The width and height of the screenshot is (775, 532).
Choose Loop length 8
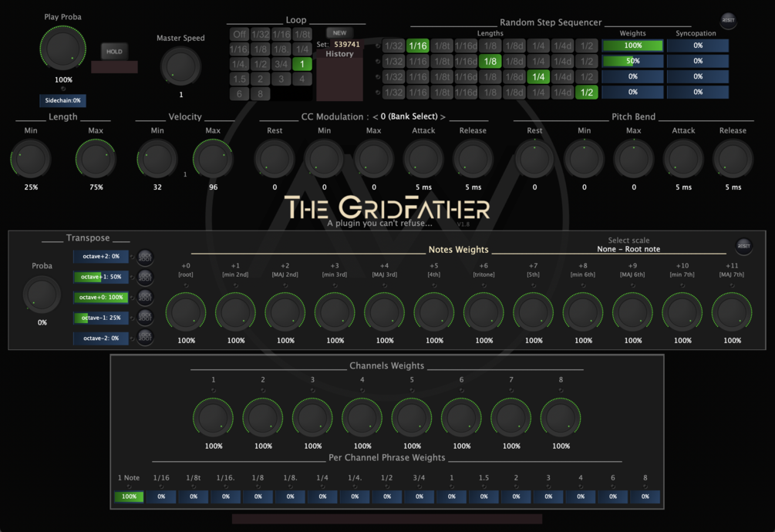point(261,93)
